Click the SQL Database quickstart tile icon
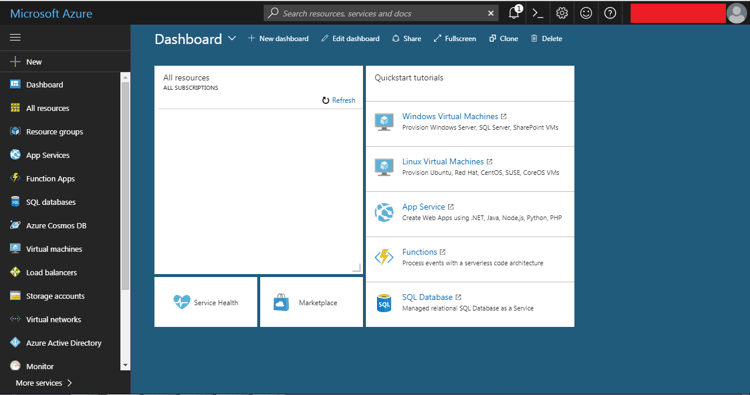 384,303
